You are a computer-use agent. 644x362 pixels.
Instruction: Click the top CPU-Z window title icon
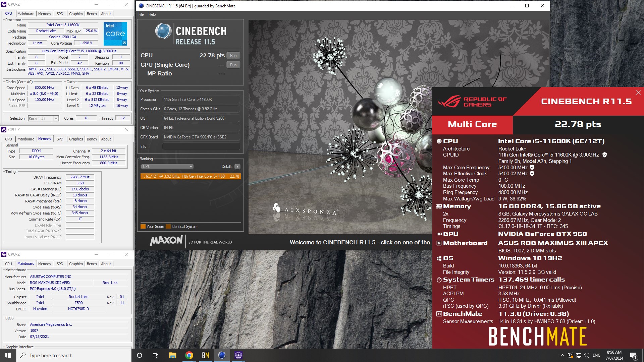point(4,4)
